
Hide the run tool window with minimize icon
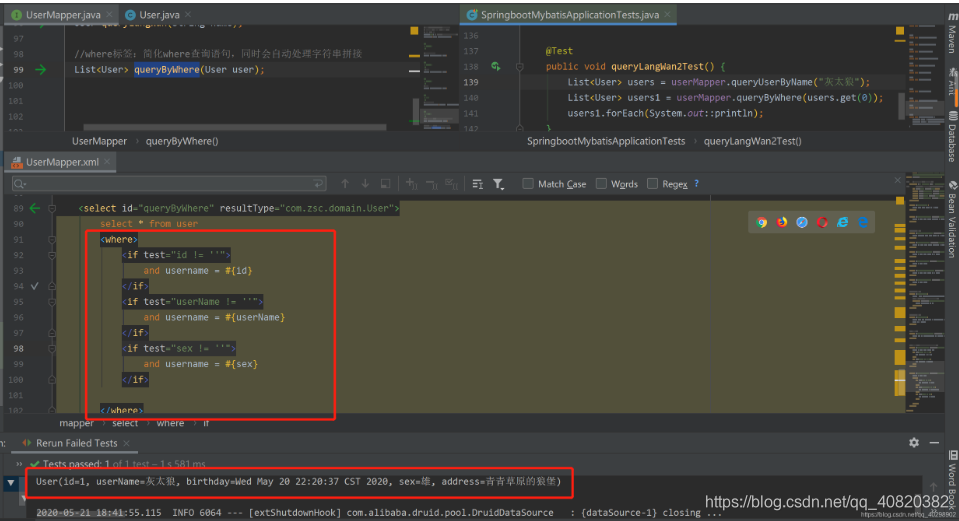(934, 442)
